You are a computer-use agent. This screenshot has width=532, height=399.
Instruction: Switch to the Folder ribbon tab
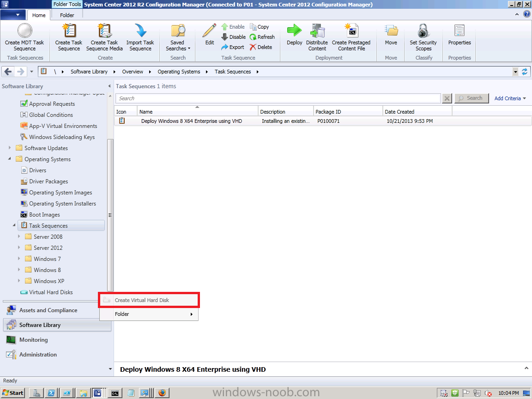(67, 15)
